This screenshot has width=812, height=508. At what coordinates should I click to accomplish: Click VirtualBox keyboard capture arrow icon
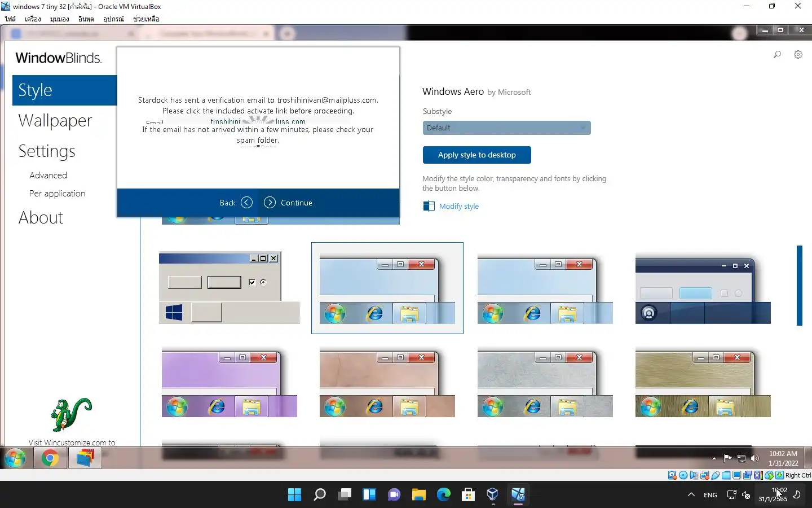(779, 475)
